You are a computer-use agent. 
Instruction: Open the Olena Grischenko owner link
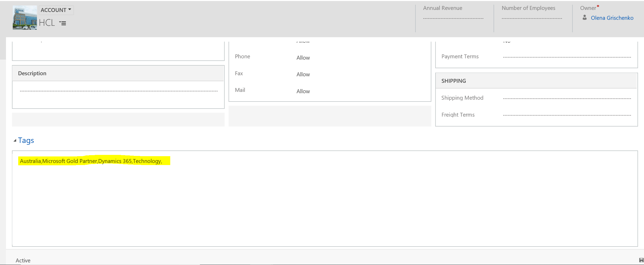pos(612,18)
